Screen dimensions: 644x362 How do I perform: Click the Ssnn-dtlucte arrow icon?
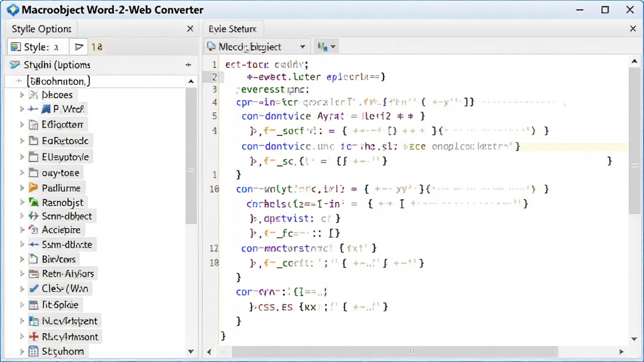[x=34, y=244]
